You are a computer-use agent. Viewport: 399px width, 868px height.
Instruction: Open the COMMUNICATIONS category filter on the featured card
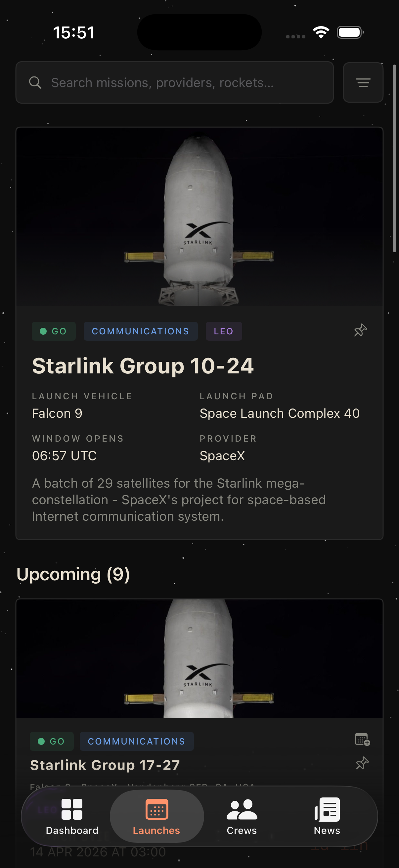tap(140, 331)
